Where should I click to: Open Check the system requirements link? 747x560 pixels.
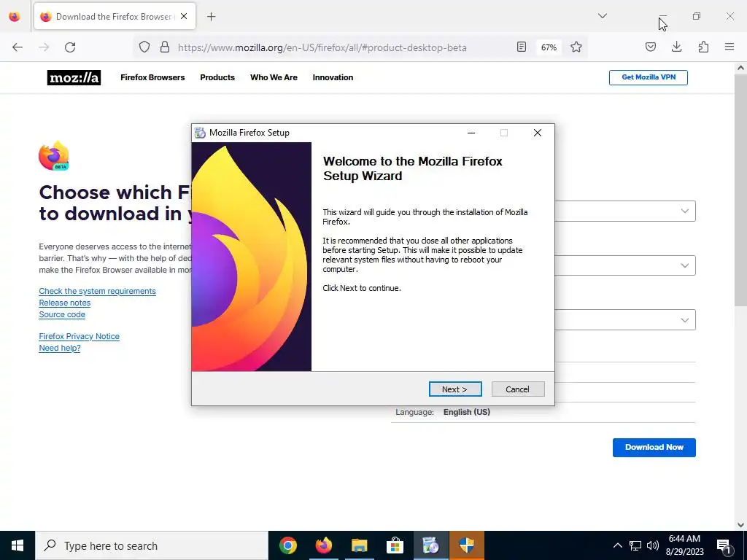coord(97,291)
